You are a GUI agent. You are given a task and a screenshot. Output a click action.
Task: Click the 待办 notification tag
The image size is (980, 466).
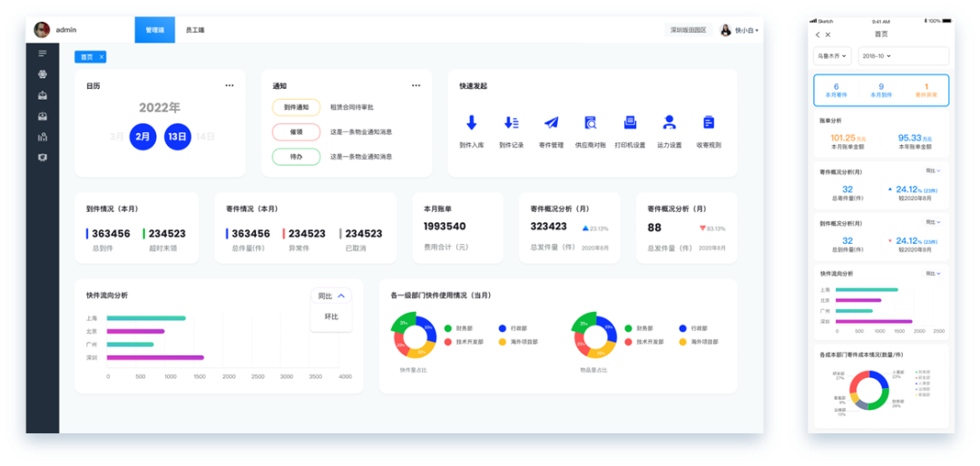tap(296, 157)
